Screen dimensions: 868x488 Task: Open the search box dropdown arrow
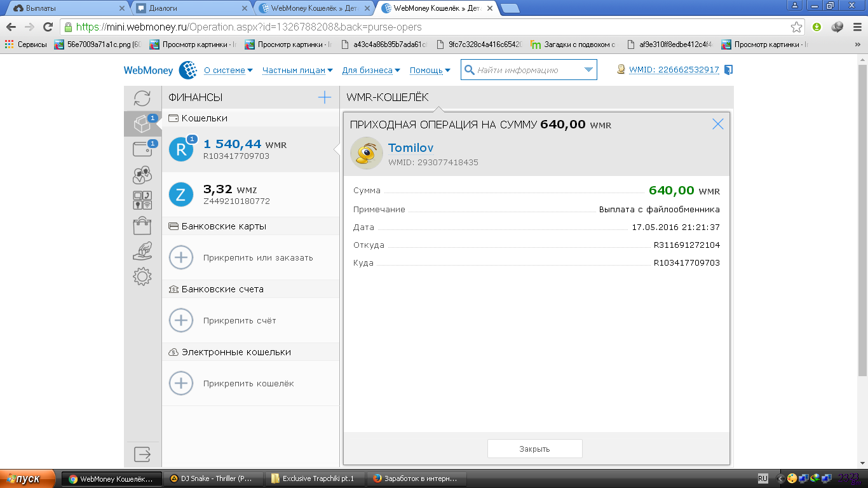588,70
